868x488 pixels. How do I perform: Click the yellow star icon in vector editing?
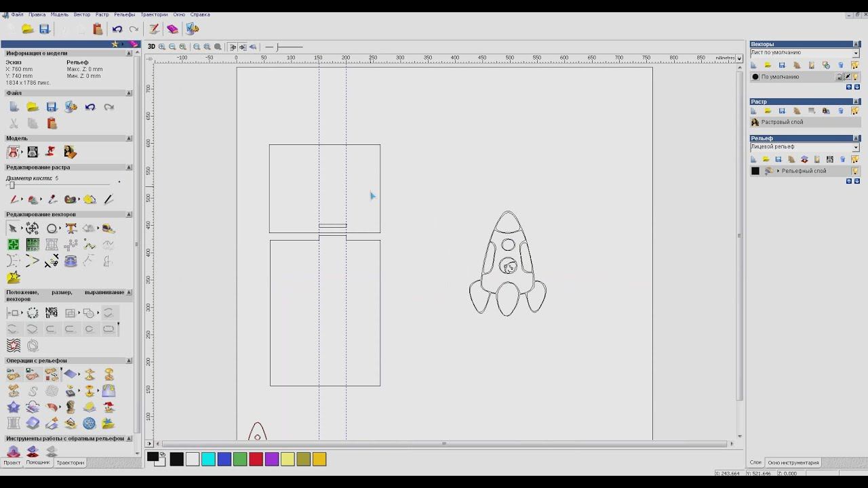pyautogui.click(x=14, y=278)
